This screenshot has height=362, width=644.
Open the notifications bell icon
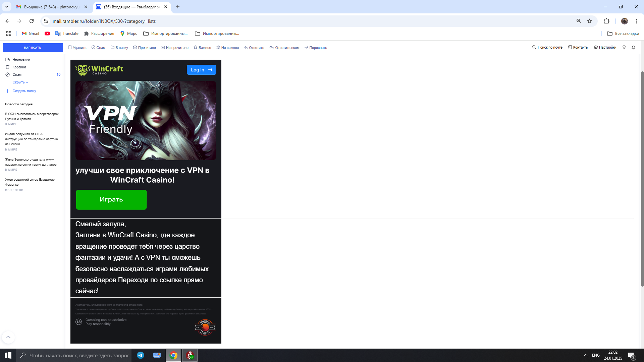coord(633,48)
